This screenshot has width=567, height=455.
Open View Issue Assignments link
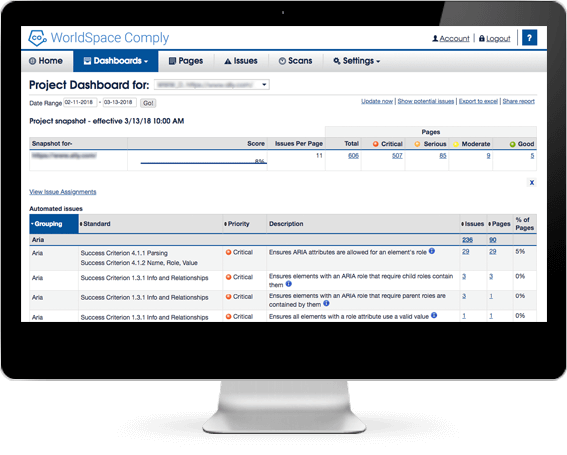(63, 192)
